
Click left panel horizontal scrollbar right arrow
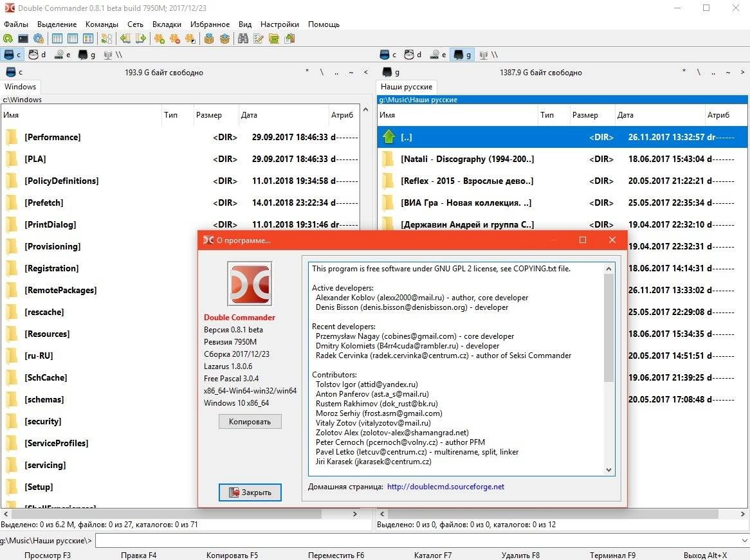pos(355,514)
